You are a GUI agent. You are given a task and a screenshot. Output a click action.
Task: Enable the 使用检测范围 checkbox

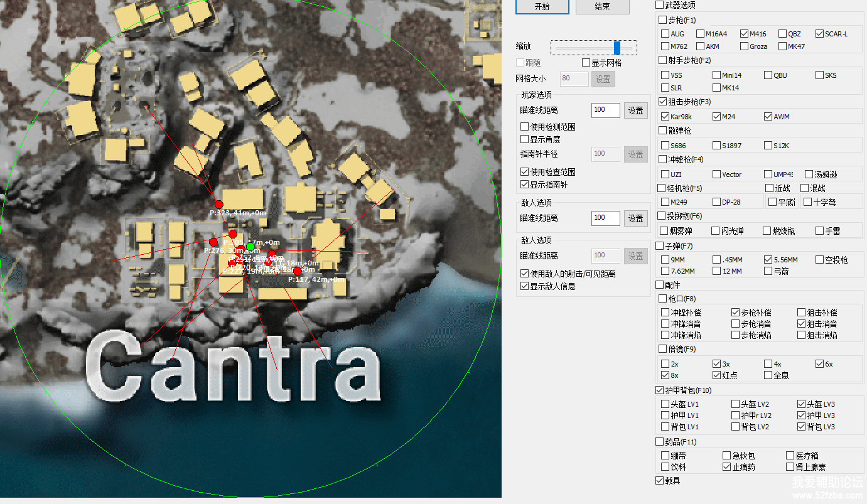(525, 127)
